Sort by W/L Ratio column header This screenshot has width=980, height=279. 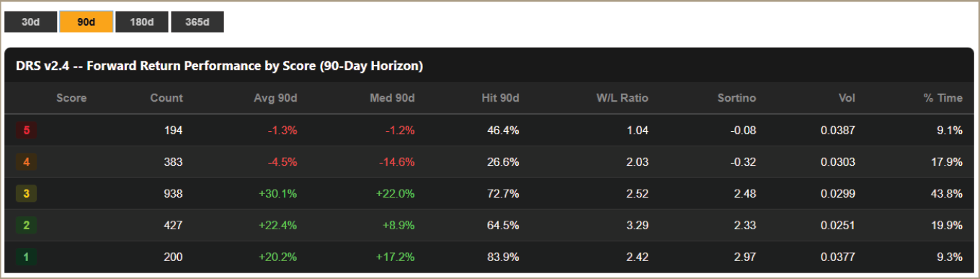click(623, 98)
